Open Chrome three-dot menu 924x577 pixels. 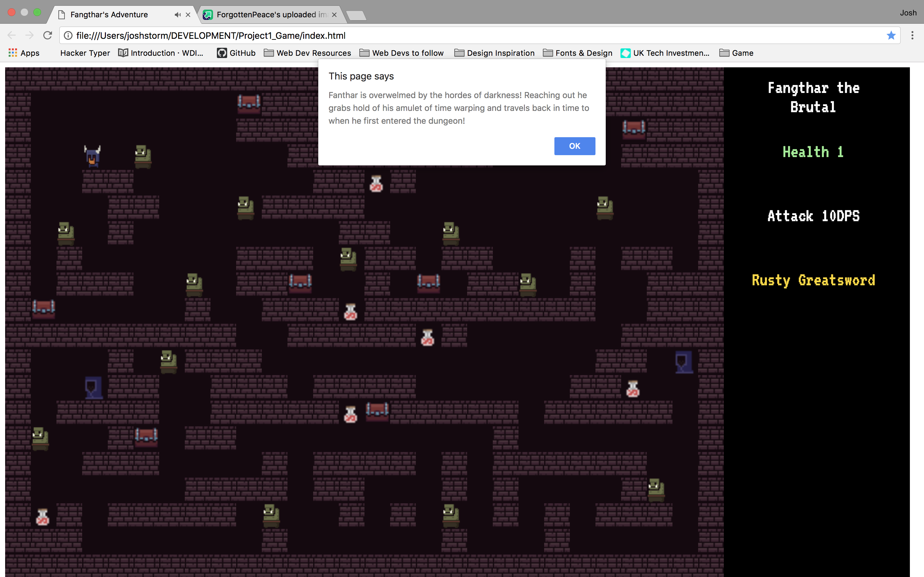[912, 36]
